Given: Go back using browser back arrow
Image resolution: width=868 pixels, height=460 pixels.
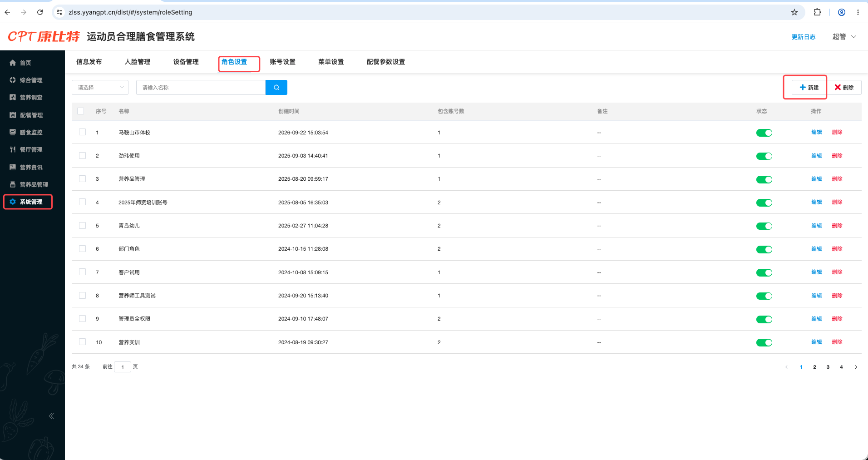Looking at the screenshot, I should click(8, 12).
